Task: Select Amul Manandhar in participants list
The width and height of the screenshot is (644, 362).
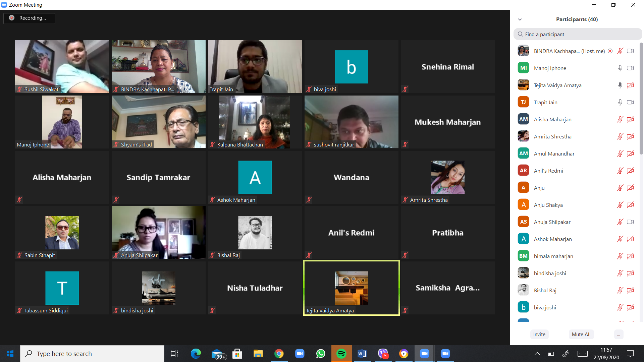Action: point(554,154)
